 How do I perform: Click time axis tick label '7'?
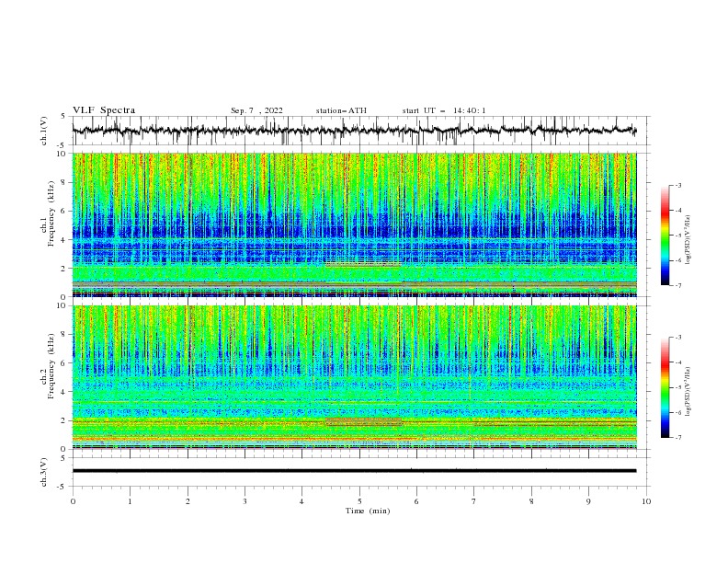[x=474, y=501]
